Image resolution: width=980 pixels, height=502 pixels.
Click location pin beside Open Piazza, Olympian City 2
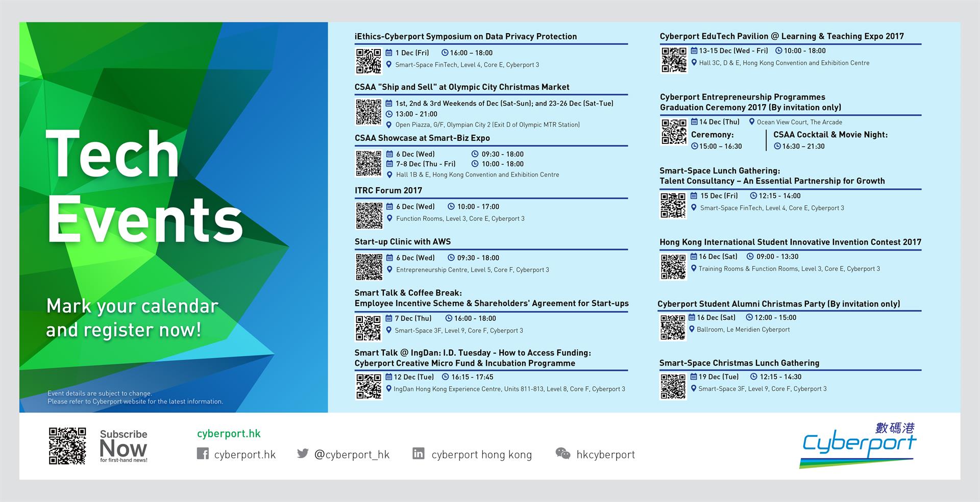pos(389,124)
